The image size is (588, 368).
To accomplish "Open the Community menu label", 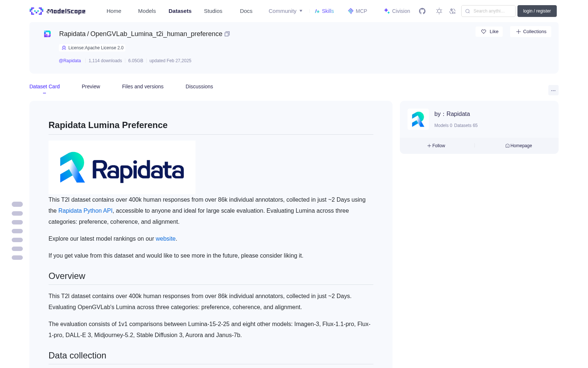I will 282,11.
